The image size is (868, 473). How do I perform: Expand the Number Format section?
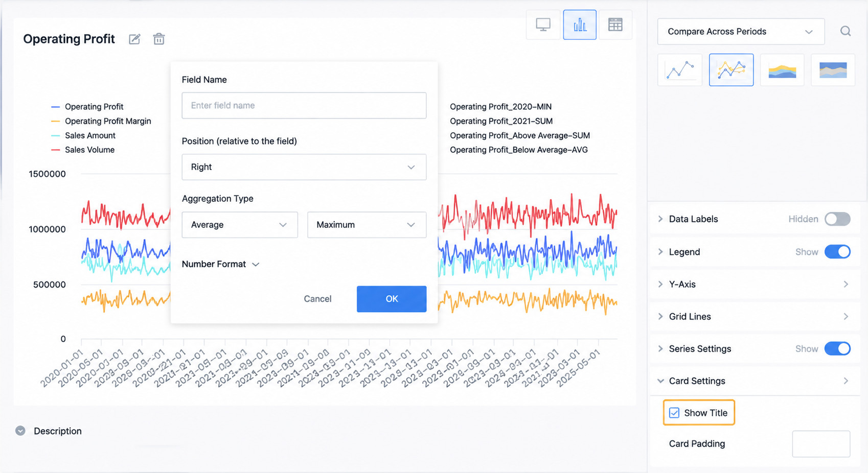pos(221,264)
